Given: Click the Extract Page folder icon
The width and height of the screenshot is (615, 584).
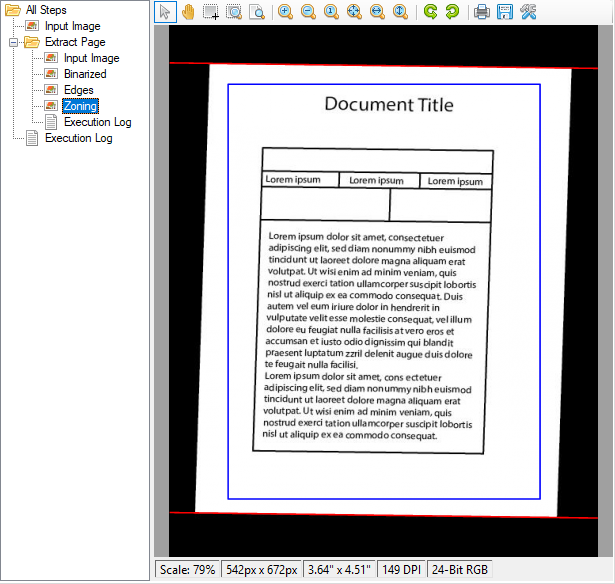Looking at the screenshot, I should (x=32, y=42).
